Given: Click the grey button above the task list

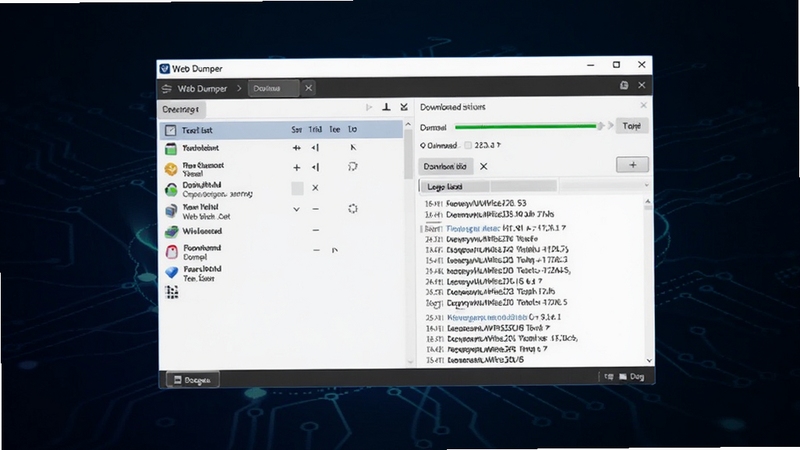Looking at the screenshot, I should [x=182, y=109].
